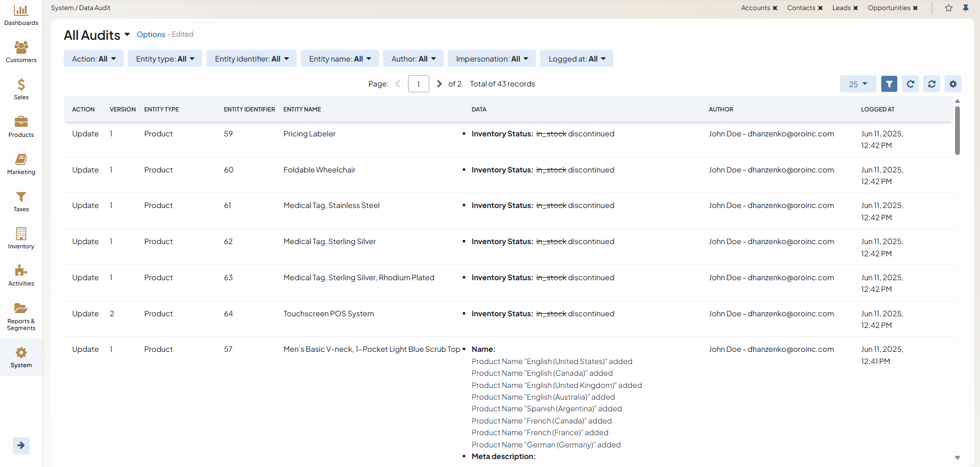Click the Options link

coord(151,34)
